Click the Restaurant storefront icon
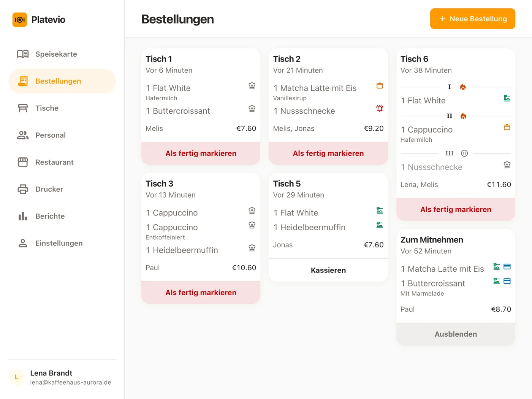This screenshot has height=399, width=532. [x=23, y=162]
